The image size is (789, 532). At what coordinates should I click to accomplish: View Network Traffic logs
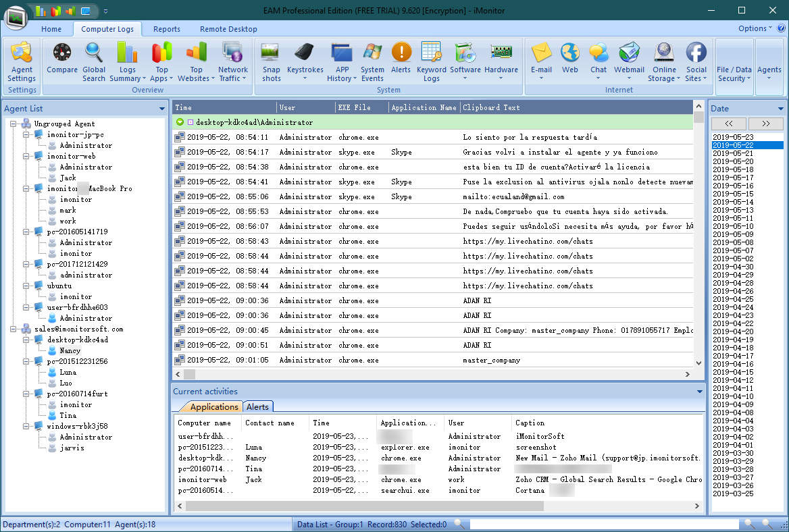(233, 62)
